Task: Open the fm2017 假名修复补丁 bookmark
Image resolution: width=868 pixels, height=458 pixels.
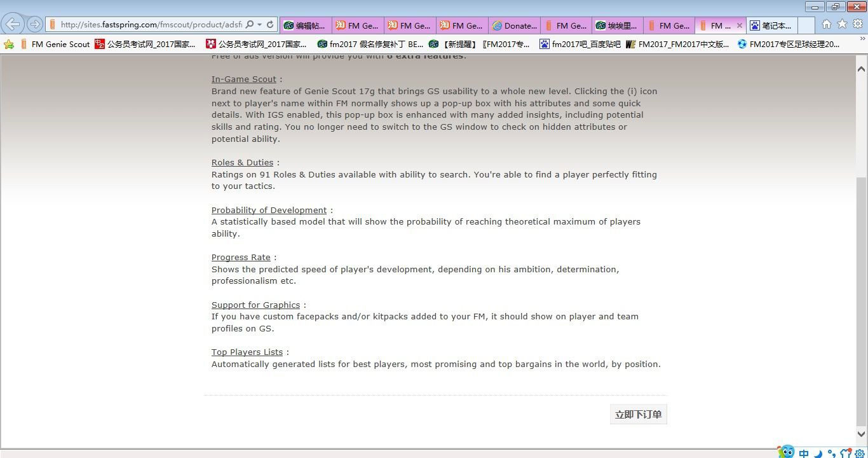Action: (370, 45)
